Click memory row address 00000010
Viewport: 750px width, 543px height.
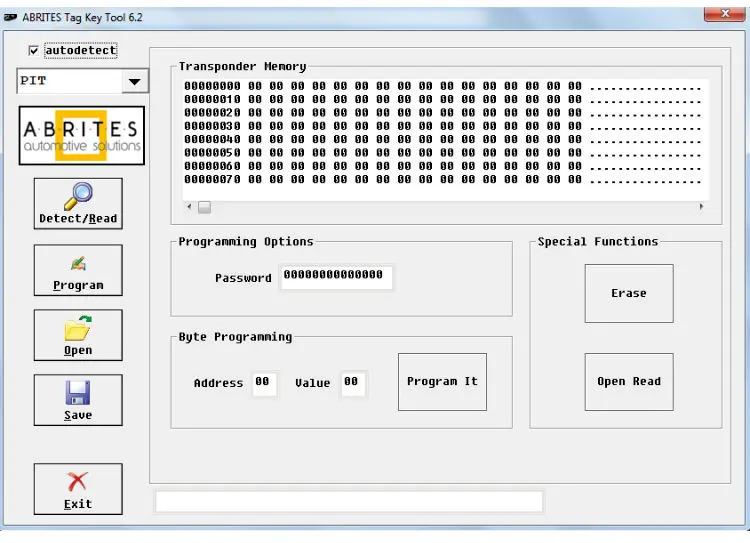tap(212, 100)
